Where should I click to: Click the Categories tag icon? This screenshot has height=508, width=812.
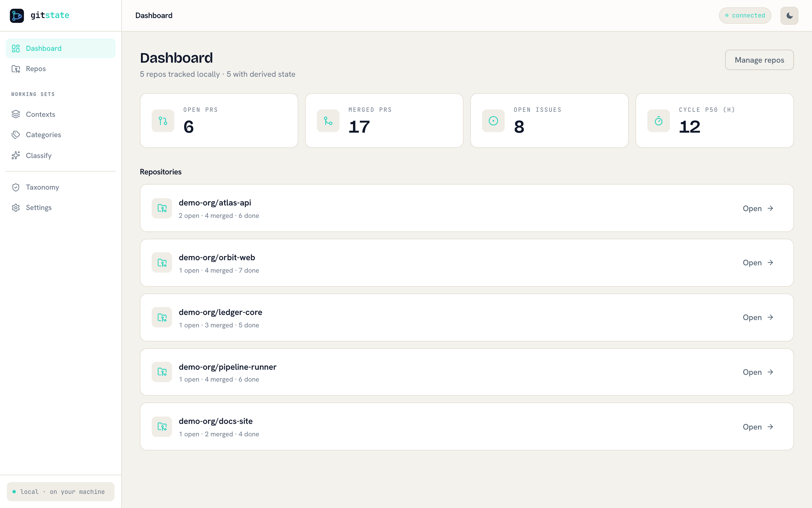tap(16, 135)
